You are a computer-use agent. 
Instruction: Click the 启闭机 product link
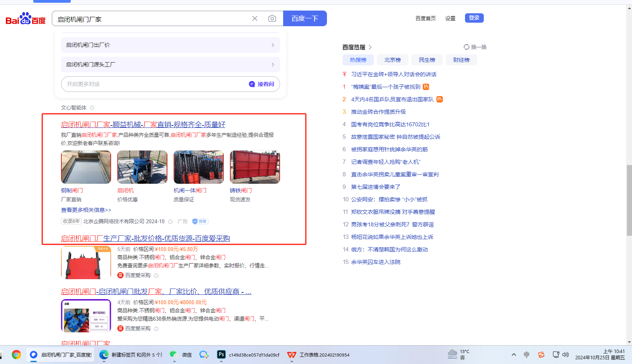point(126,190)
